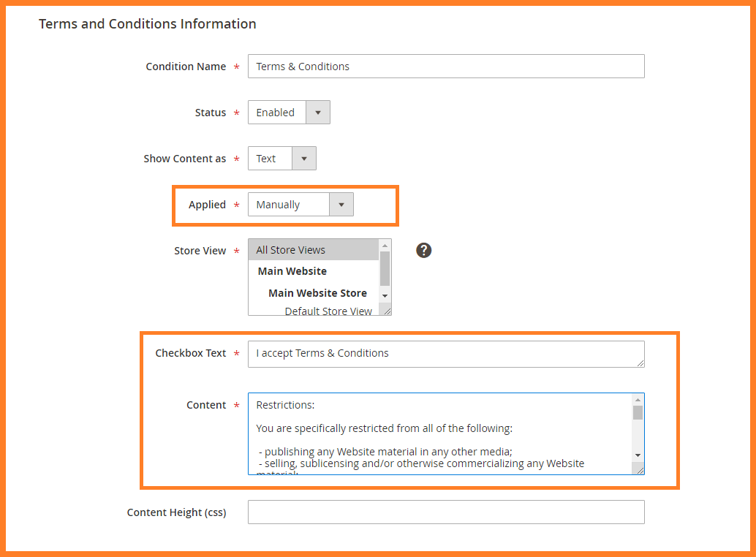Image resolution: width=756 pixels, height=557 pixels.
Task: Click the Content text area resize handle
Action: (x=640, y=471)
